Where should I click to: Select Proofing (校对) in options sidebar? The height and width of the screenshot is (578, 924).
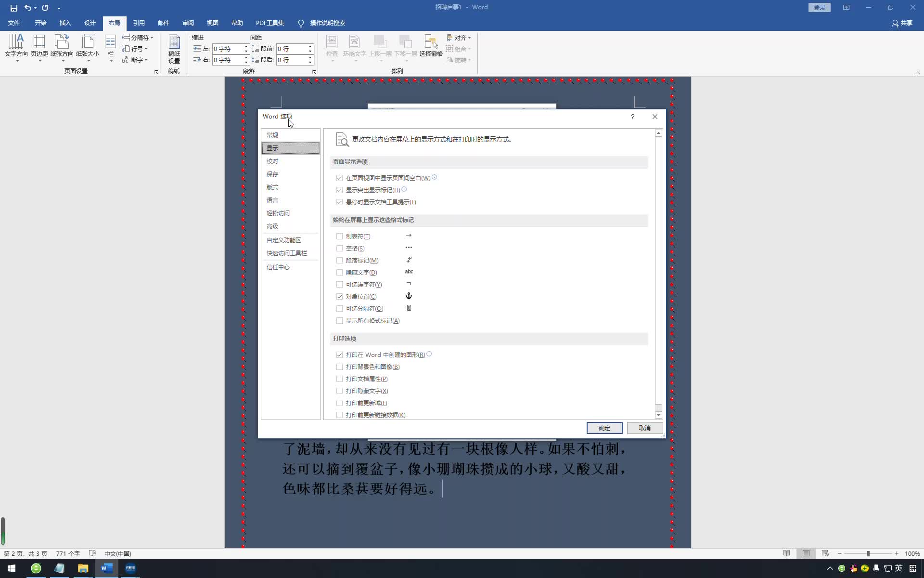pos(290,161)
